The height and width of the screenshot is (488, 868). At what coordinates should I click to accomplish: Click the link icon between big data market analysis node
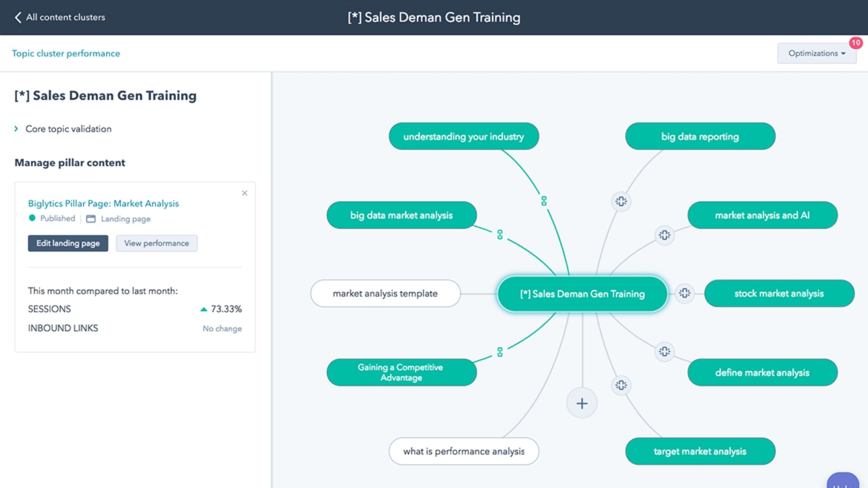coord(500,234)
